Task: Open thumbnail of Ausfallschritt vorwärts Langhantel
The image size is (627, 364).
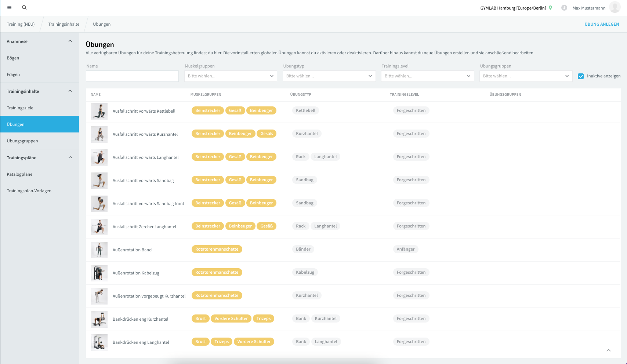Action: pos(99,157)
